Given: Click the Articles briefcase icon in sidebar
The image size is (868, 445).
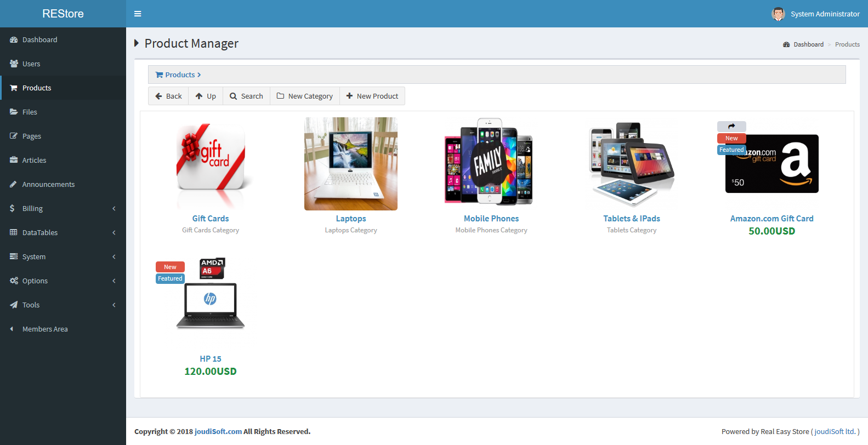Looking at the screenshot, I should click(x=14, y=160).
